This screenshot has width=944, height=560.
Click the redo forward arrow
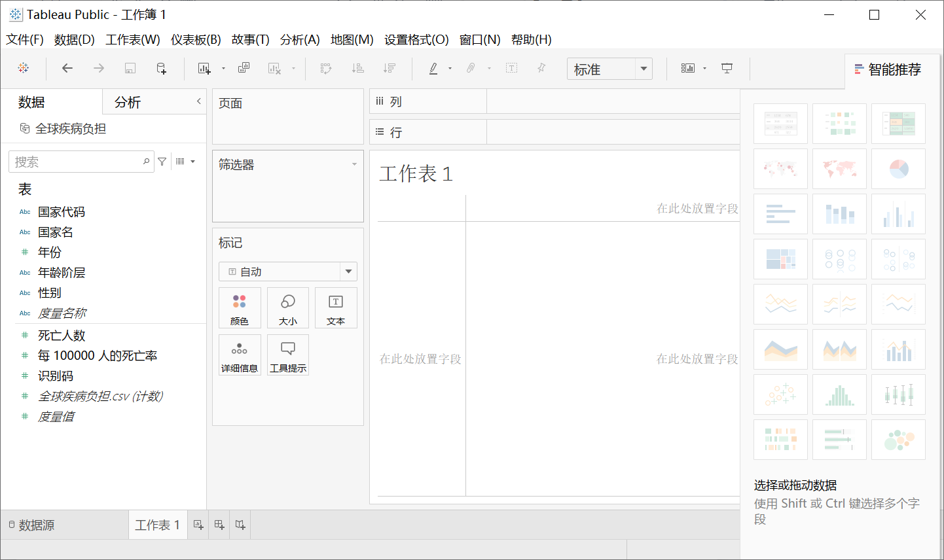(x=98, y=68)
